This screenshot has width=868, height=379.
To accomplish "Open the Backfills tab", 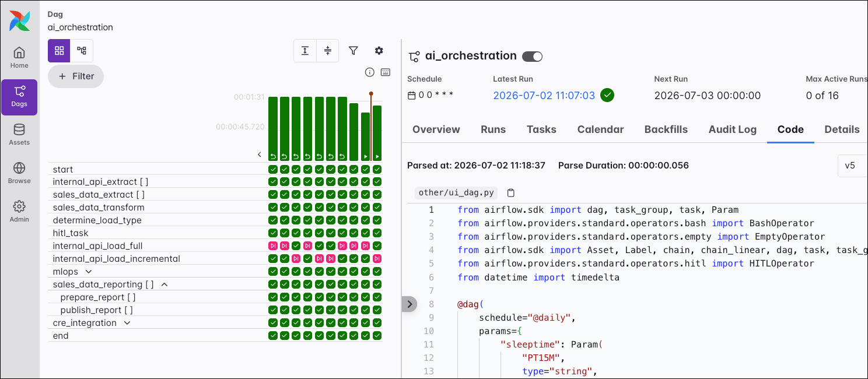I will coord(666,129).
